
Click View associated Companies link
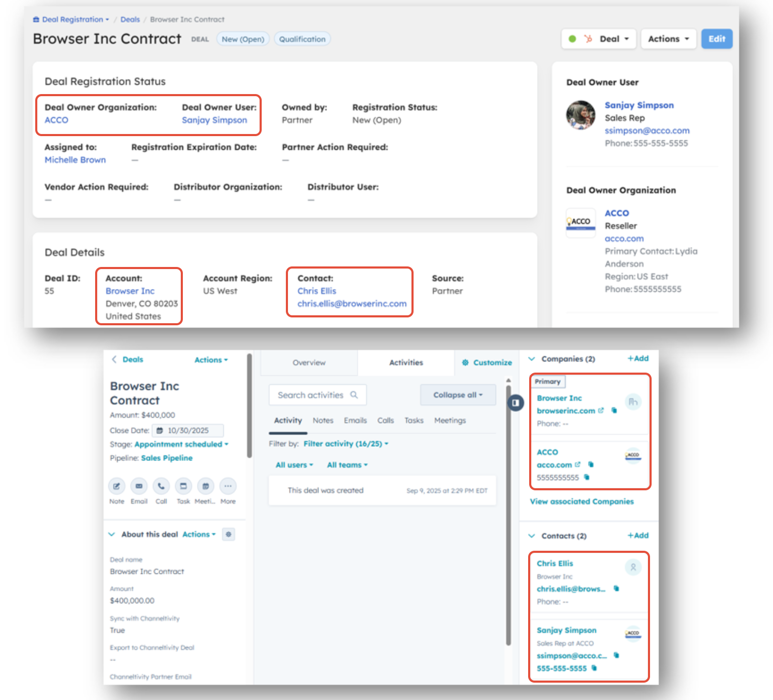(x=582, y=501)
